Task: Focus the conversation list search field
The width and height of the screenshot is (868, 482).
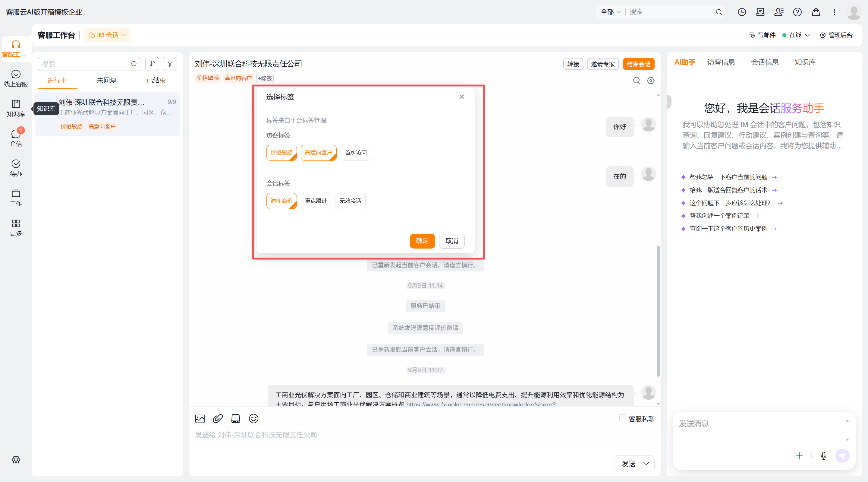Action: click(89, 64)
